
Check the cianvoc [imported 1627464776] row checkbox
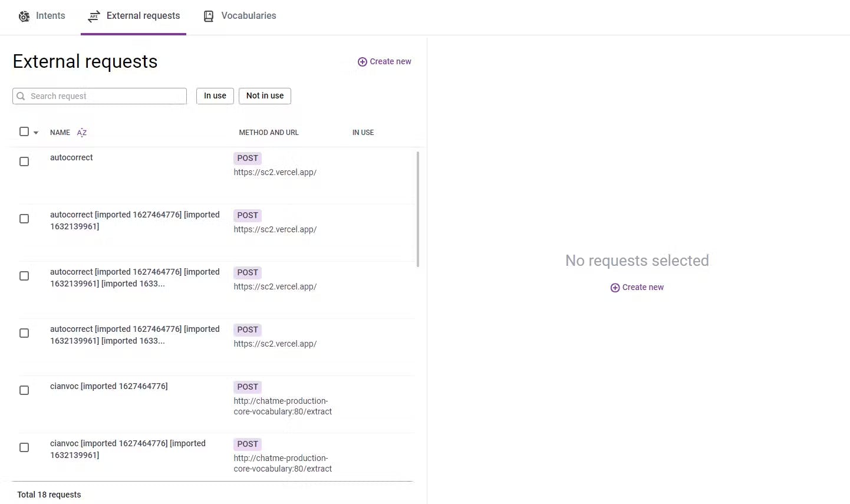pos(24,390)
